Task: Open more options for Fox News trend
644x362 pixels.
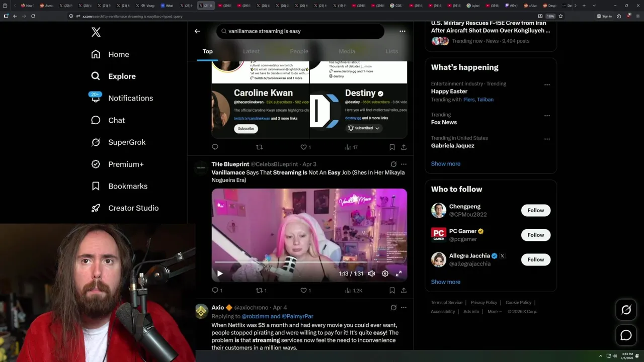Action: click(547, 116)
